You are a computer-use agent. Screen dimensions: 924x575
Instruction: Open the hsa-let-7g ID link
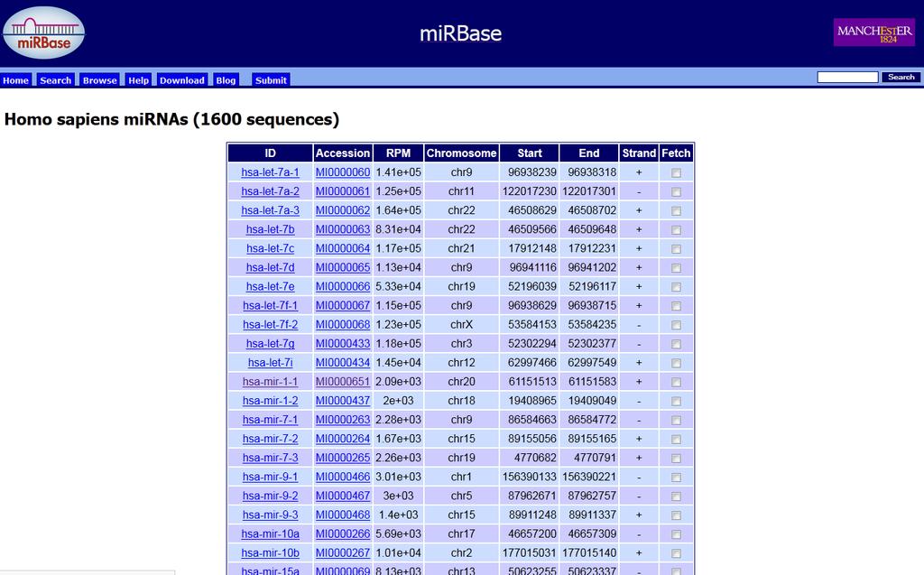(270, 343)
